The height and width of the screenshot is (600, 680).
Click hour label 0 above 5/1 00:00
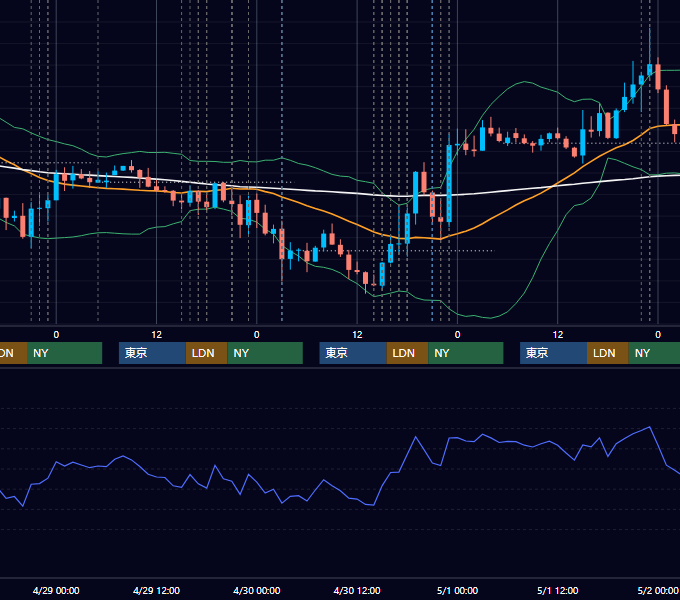pyautogui.click(x=458, y=335)
